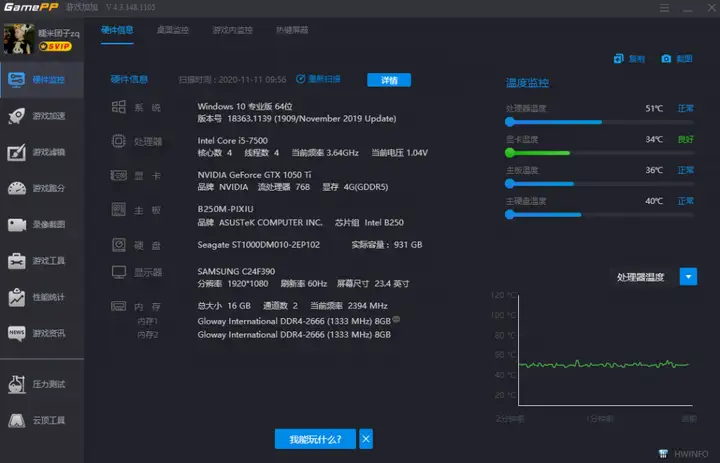720x463 pixels.
Task: Click the SVIP badge
Action: point(55,46)
